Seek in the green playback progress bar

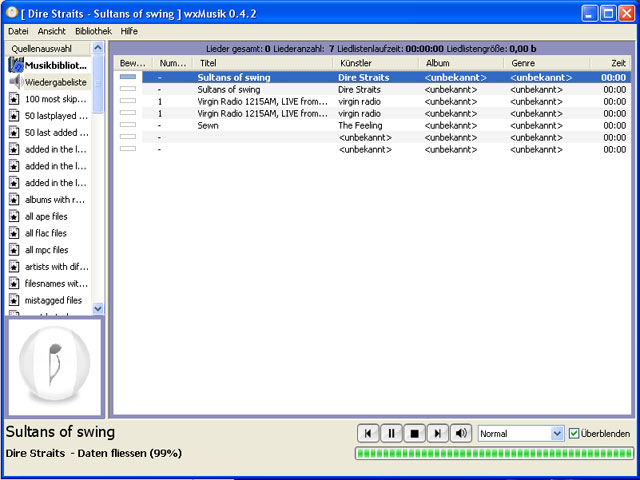[494, 453]
